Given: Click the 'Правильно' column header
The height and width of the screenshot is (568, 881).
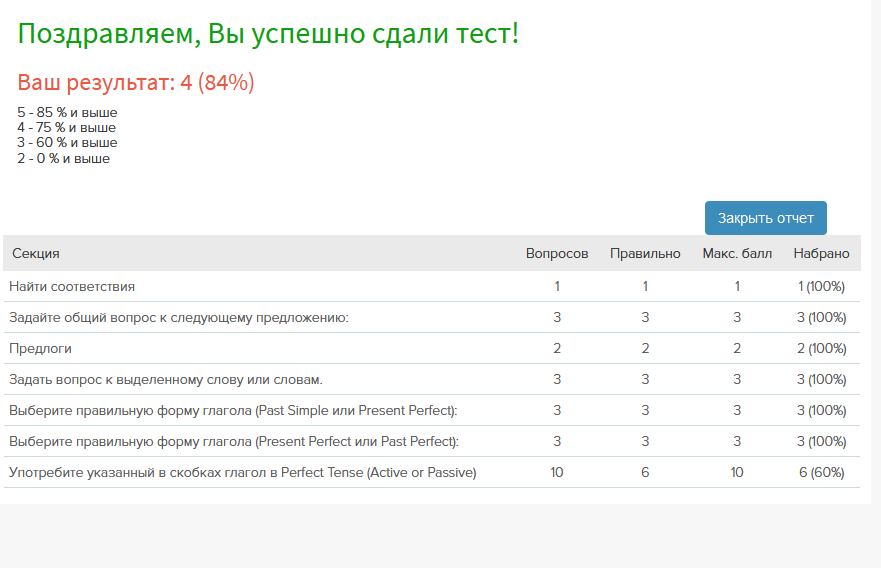Looking at the screenshot, I should 645,253.
